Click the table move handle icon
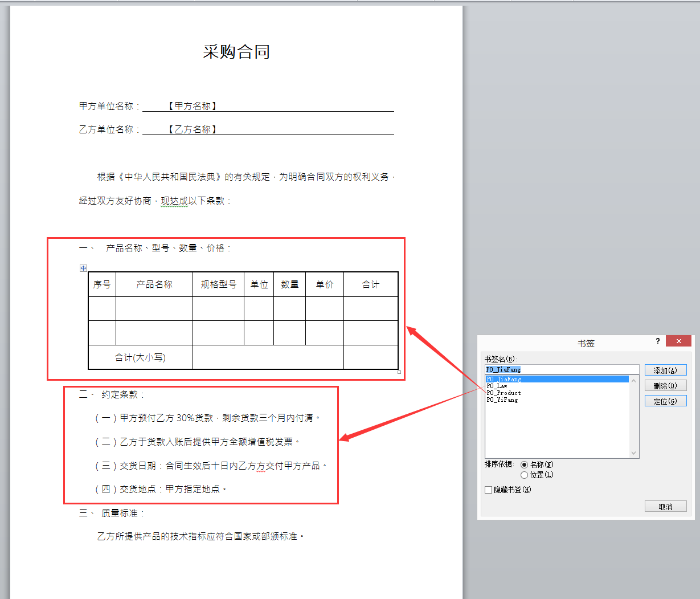The height and width of the screenshot is (599, 700). click(x=83, y=268)
